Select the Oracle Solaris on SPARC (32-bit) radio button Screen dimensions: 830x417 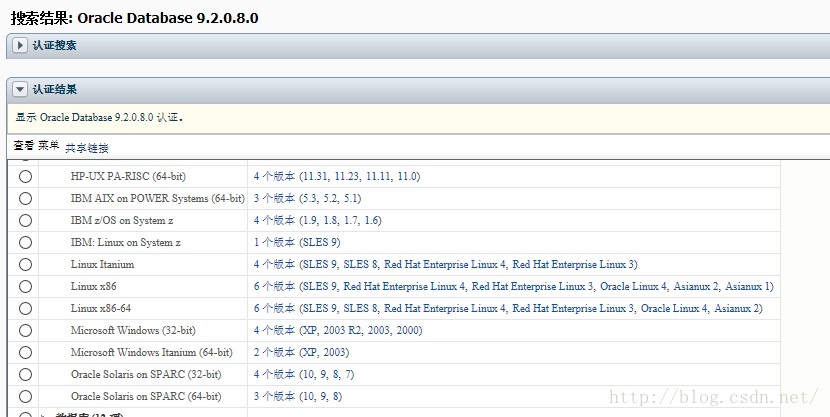coord(25,375)
